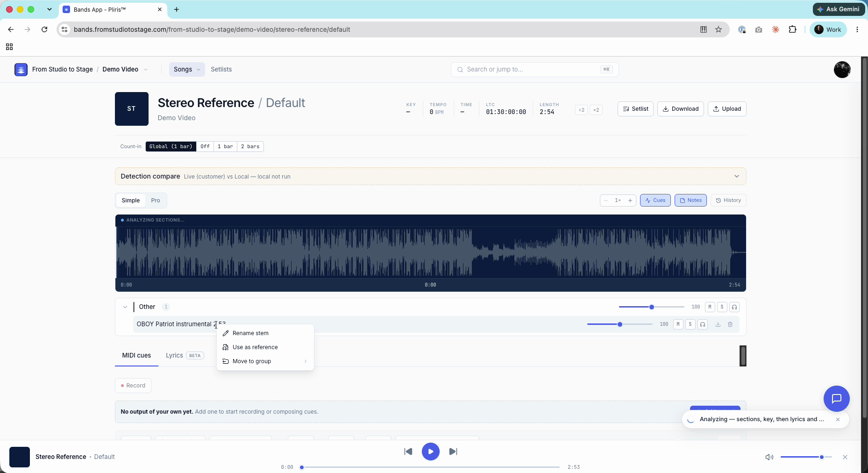Toggle headphone monitoring for the Other group

734,307
